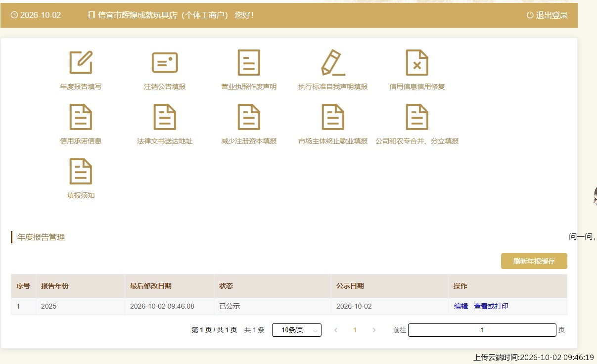Image resolution: width=597 pixels, height=364 pixels.
Task: Open the 信用信息信用修复 icon
Action: [417, 62]
